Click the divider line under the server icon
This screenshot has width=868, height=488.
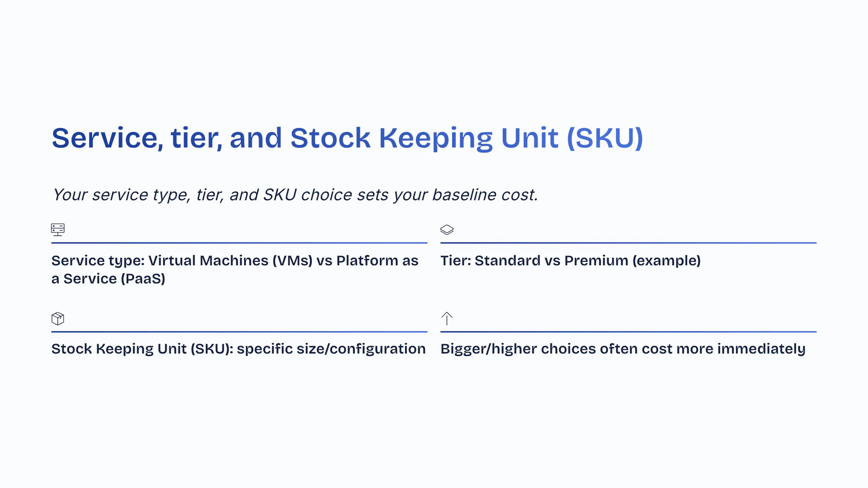pyautogui.click(x=239, y=243)
